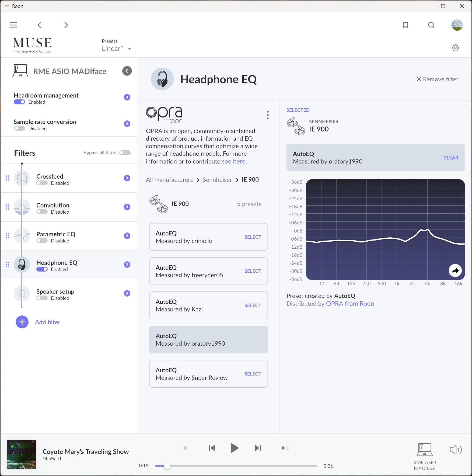Skip to the next track
The width and height of the screenshot is (472, 476).
[x=258, y=448]
